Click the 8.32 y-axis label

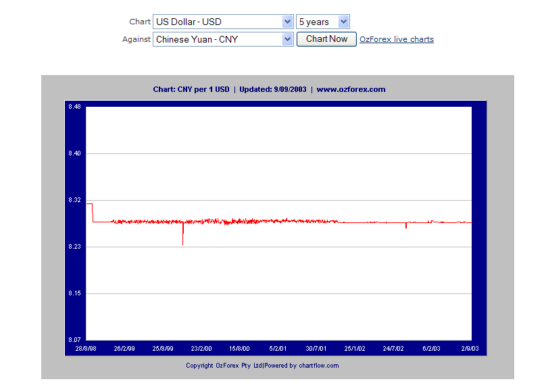coord(74,200)
